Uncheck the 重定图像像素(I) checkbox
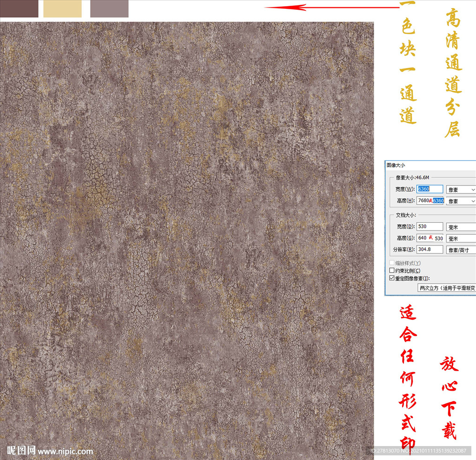The width and height of the screenshot is (476, 460). pyautogui.click(x=392, y=278)
